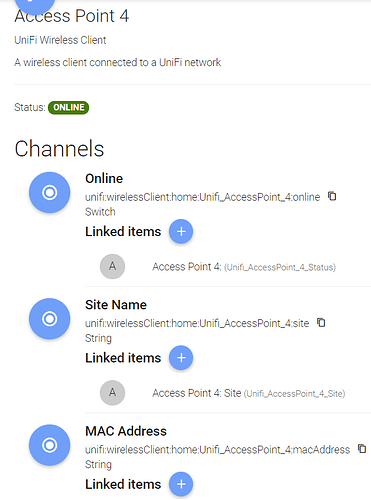Add a linked item to Online channel
The image size is (371, 500).
click(x=181, y=231)
